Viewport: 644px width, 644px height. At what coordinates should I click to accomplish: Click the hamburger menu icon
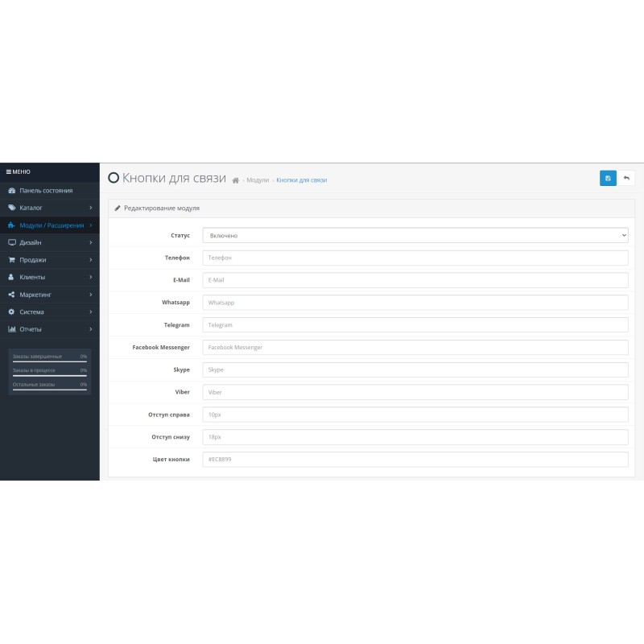point(9,171)
